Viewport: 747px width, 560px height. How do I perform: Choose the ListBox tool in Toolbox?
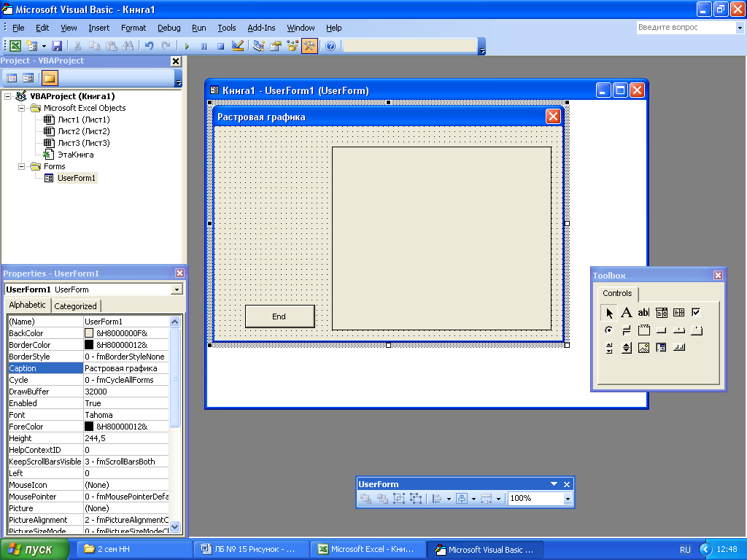pyautogui.click(x=679, y=312)
